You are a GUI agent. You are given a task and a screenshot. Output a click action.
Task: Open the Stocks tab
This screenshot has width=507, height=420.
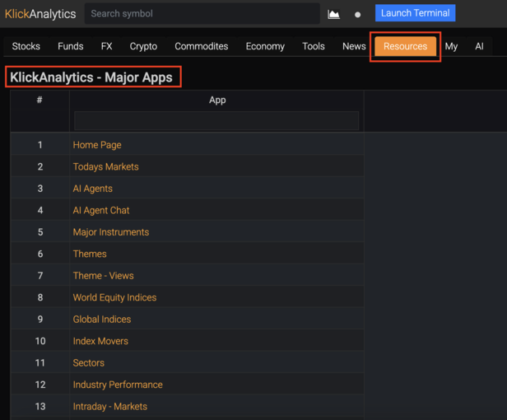coord(26,47)
